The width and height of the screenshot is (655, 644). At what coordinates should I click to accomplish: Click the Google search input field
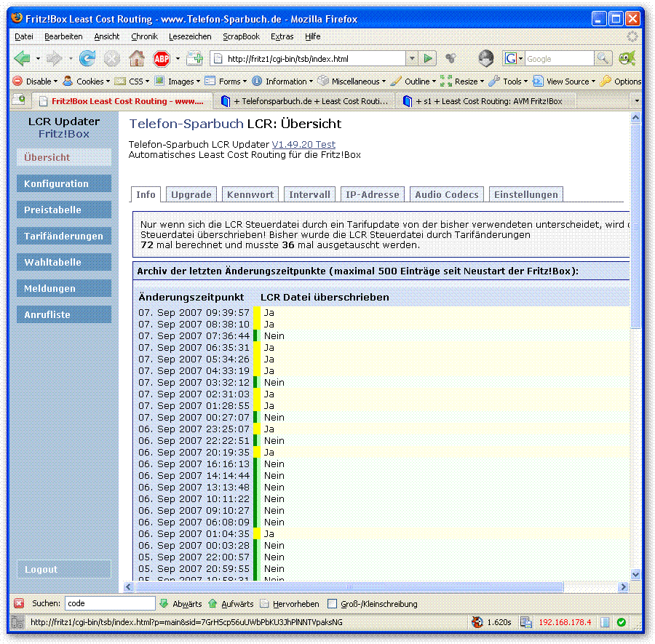[560, 58]
